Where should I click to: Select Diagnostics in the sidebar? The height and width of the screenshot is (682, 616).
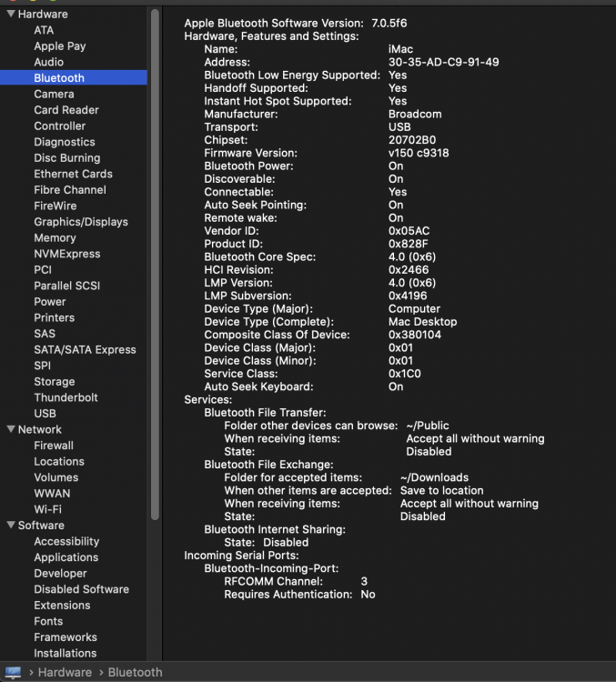pos(65,142)
